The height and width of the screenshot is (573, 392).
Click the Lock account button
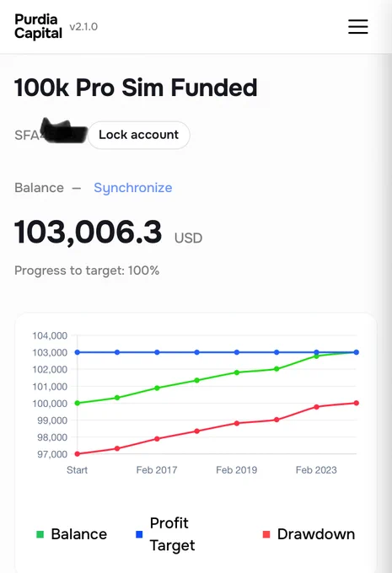(138, 135)
